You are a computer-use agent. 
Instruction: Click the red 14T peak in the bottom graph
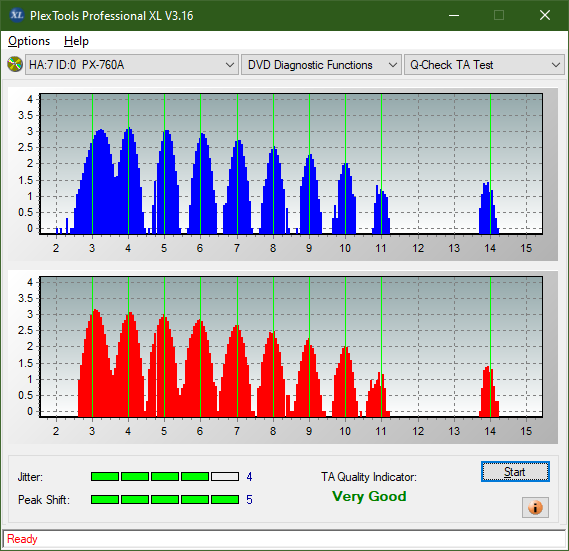(489, 391)
